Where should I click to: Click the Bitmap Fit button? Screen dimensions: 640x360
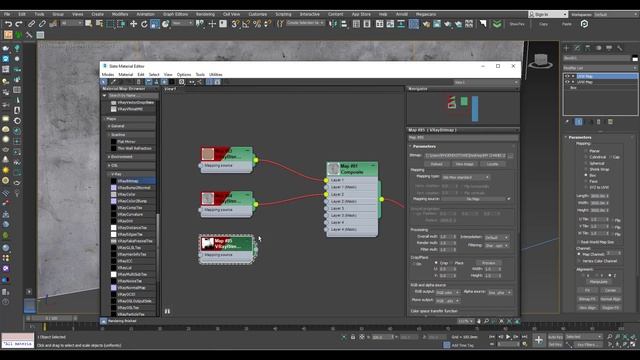coord(587,299)
